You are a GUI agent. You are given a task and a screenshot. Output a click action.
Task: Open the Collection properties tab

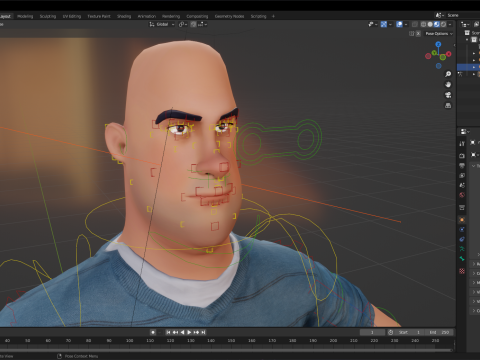(x=462, y=208)
